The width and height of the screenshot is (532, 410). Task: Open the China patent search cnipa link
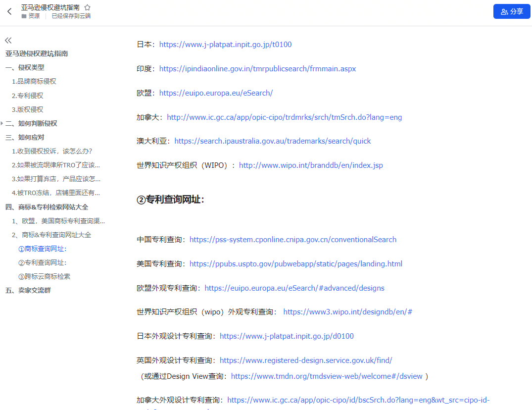(x=293, y=239)
